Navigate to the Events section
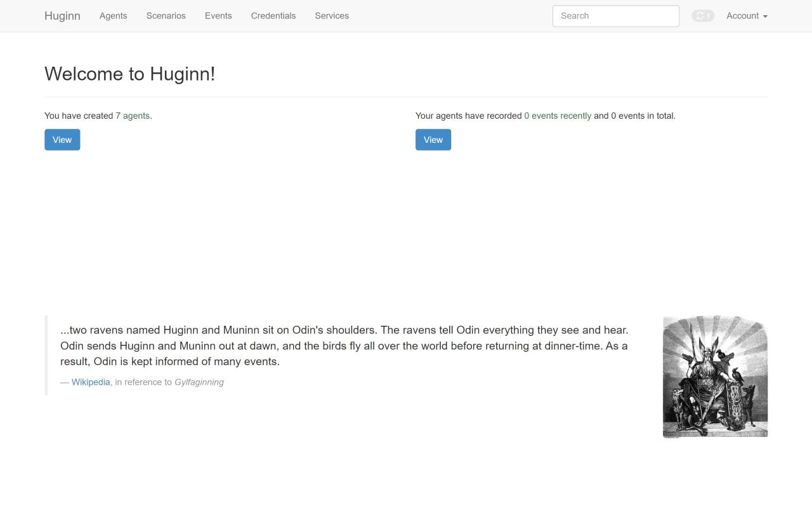Screen dimensions: 812x508 tap(218, 16)
